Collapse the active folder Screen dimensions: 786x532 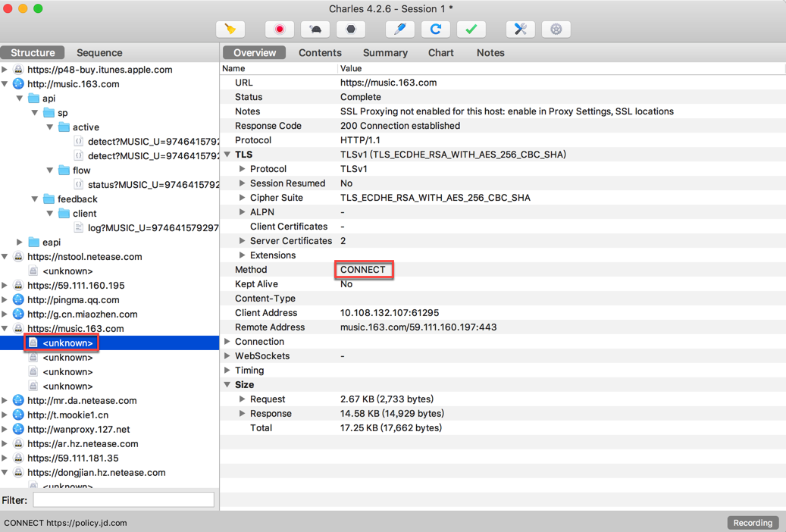click(x=49, y=127)
